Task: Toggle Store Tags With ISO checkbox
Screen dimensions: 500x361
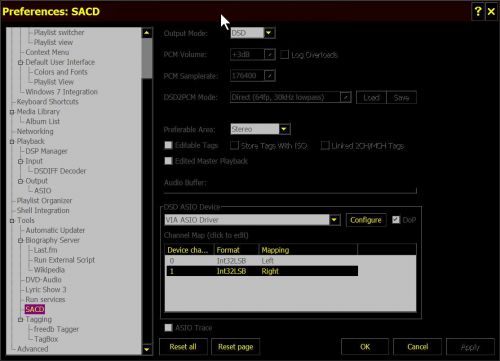Action: tap(235, 145)
